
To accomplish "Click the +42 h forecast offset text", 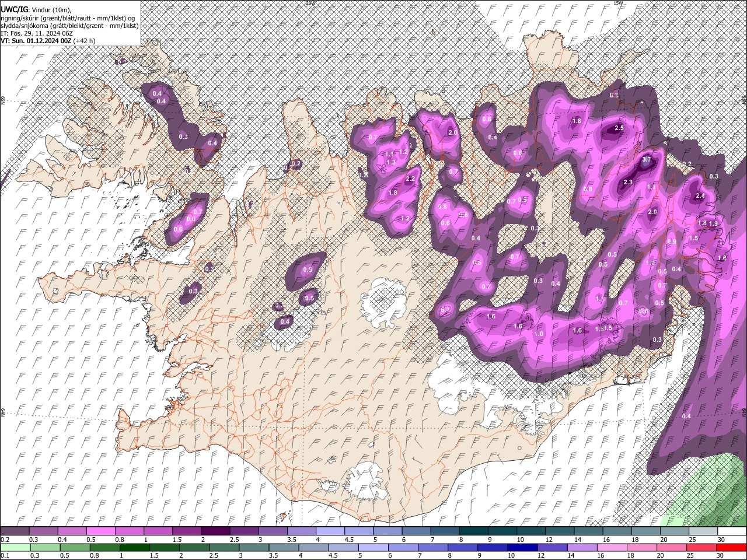I will tap(85, 41).
